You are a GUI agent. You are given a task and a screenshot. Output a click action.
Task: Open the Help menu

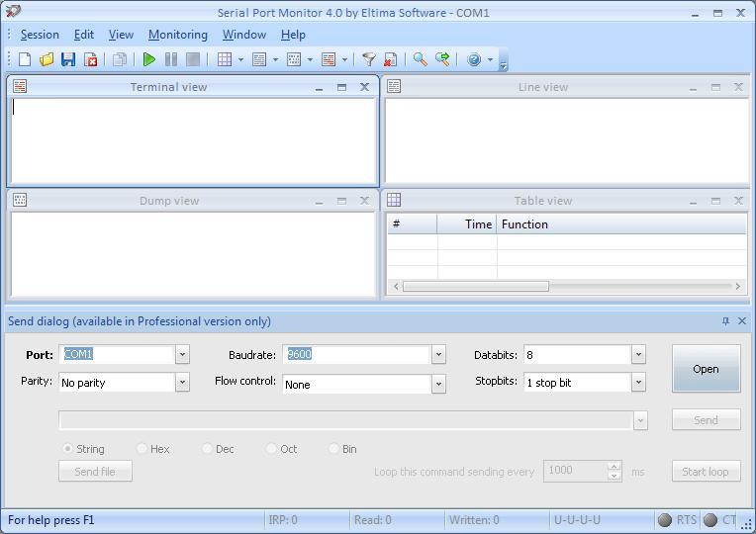[293, 35]
